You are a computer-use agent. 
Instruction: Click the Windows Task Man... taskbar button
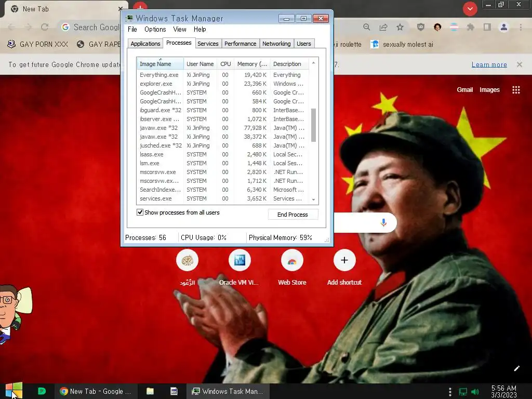228,391
